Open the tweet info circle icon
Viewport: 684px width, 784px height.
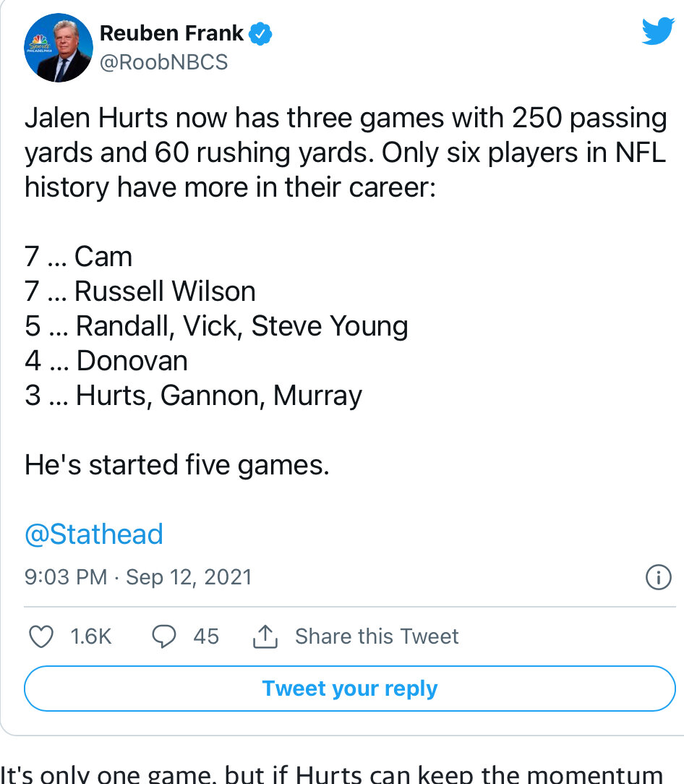tap(657, 577)
